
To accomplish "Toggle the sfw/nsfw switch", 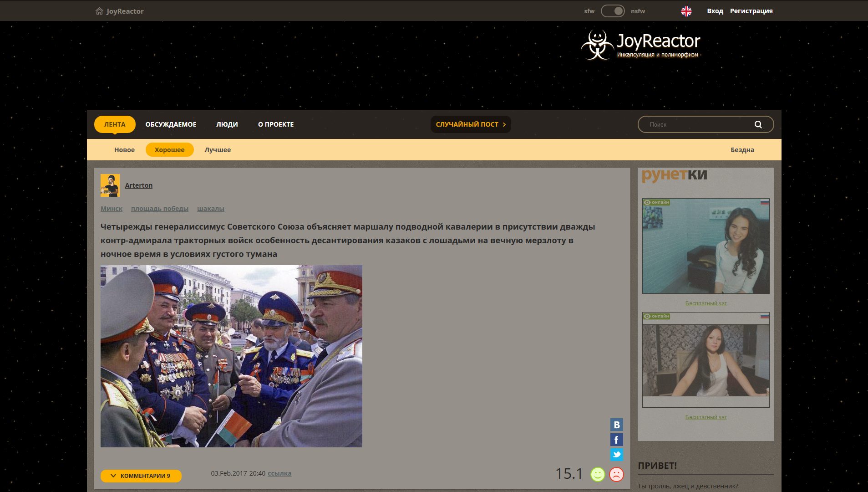I will [x=613, y=11].
